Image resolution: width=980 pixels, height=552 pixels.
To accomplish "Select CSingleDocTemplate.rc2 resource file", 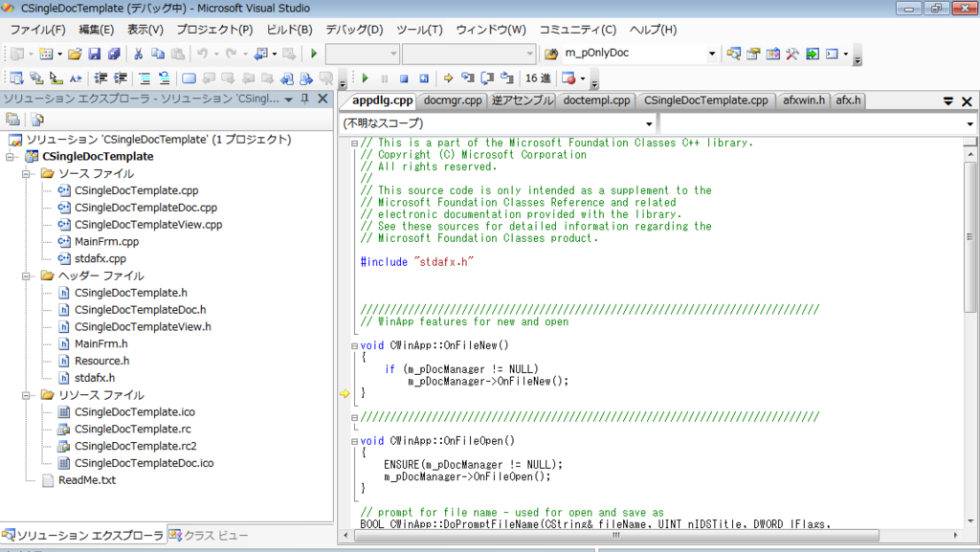I will 136,446.
